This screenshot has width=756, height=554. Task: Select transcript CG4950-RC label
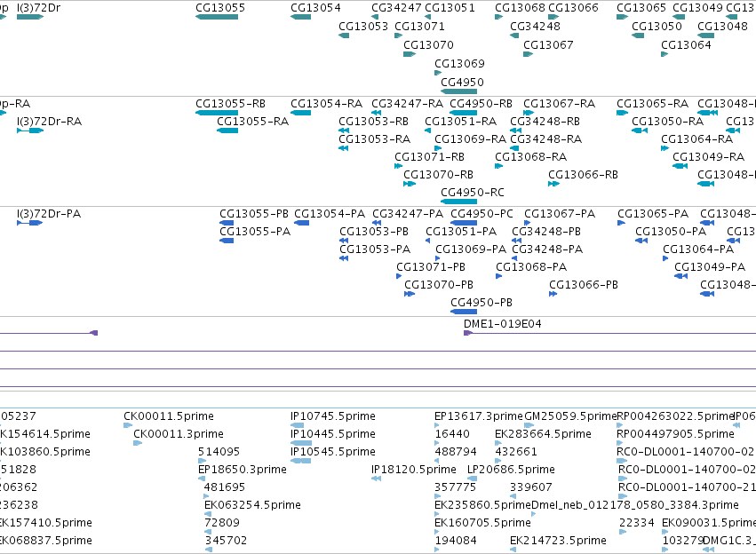tap(473, 193)
